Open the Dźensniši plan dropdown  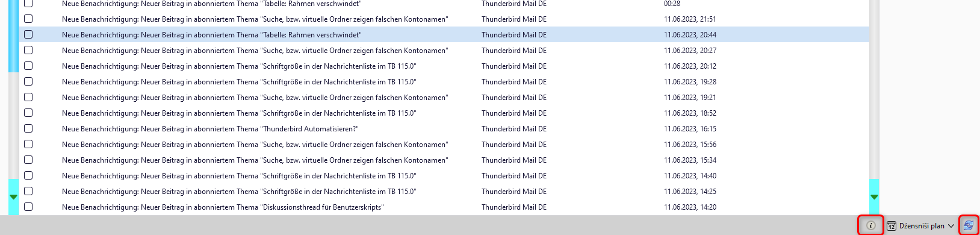(x=920, y=226)
